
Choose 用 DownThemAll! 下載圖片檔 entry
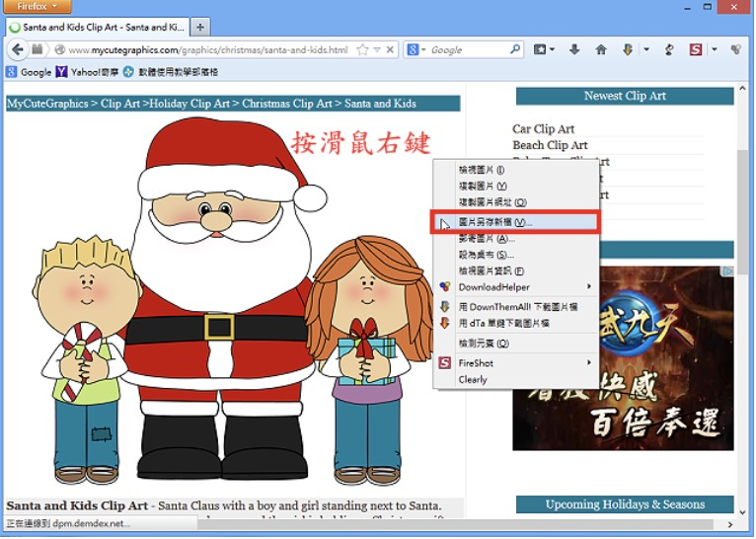point(516,307)
